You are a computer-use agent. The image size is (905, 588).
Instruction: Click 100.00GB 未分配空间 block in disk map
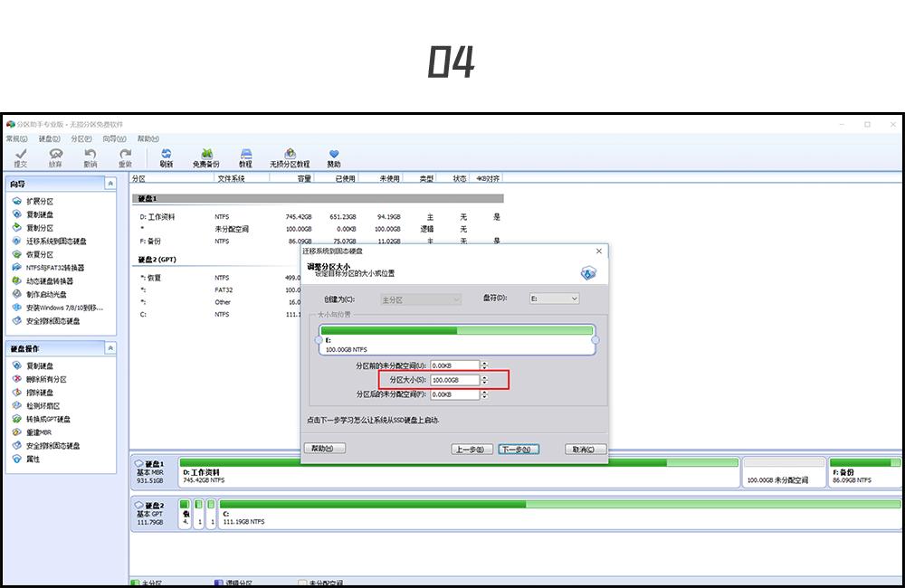784,472
